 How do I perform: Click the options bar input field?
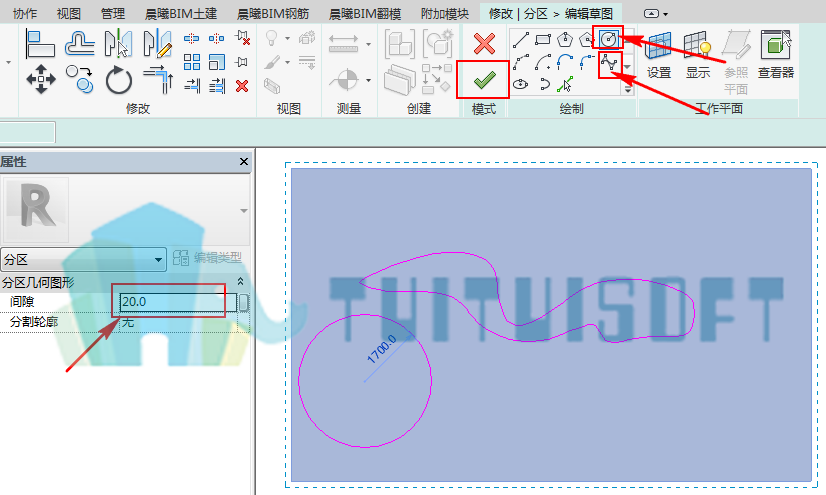(27, 132)
